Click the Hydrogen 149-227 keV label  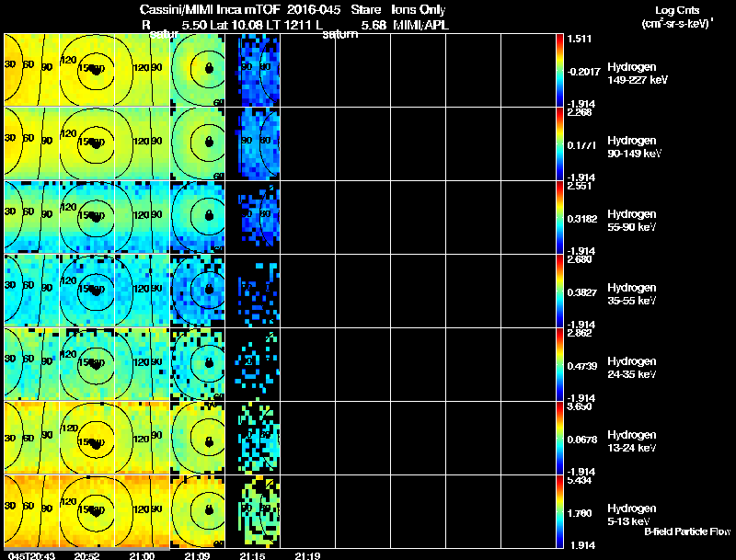click(x=638, y=74)
